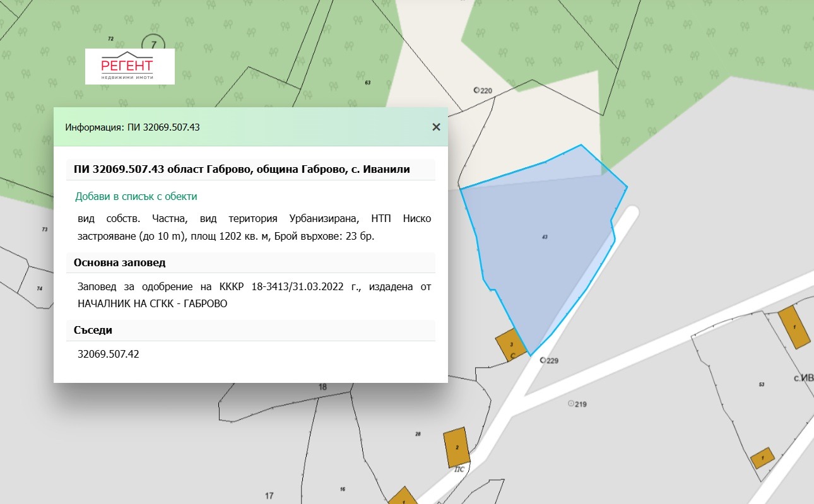Close the ПИ 32069.507.43 information popup

tap(436, 127)
